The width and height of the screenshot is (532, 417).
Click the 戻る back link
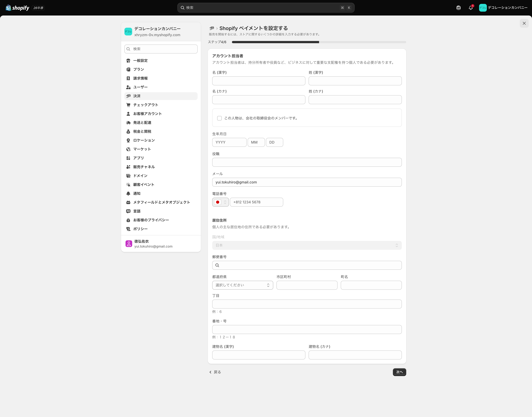pyautogui.click(x=215, y=372)
